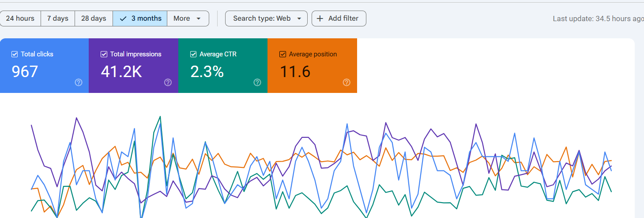Open the Search type: Web dropdown

[266, 18]
